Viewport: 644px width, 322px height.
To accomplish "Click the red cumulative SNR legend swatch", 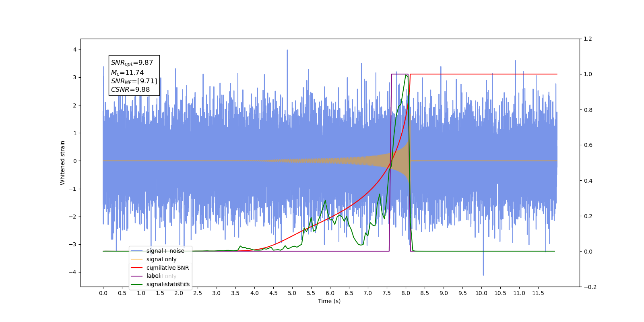I will click(x=137, y=268).
